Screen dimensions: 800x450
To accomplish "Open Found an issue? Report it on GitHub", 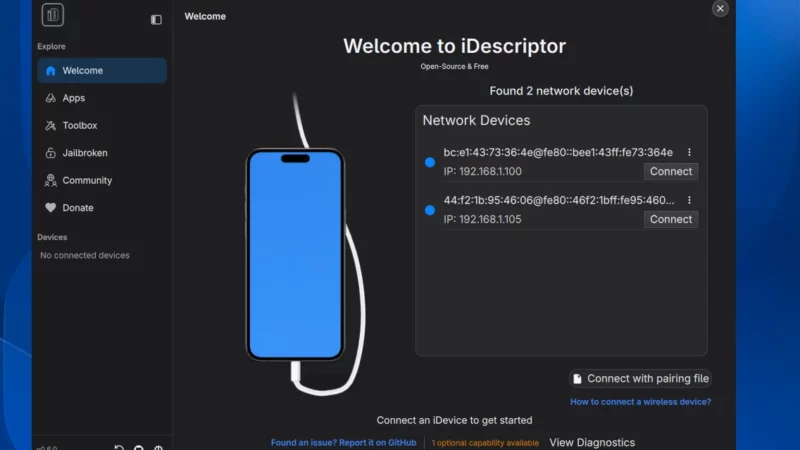I will (x=343, y=443).
